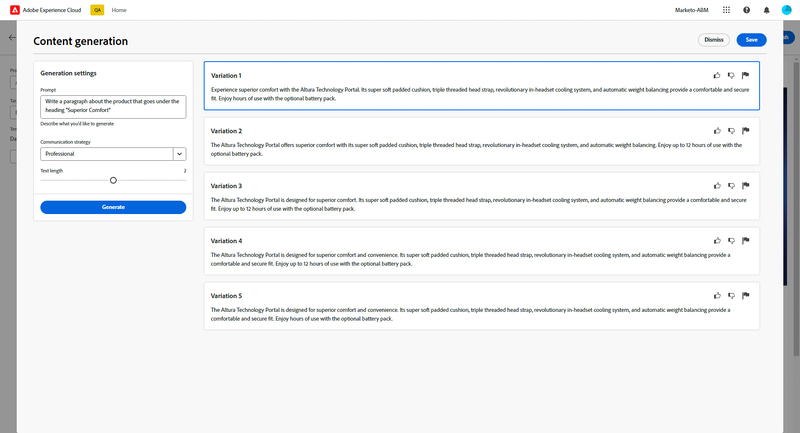Click thumbs down on Variation 4

(731, 241)
